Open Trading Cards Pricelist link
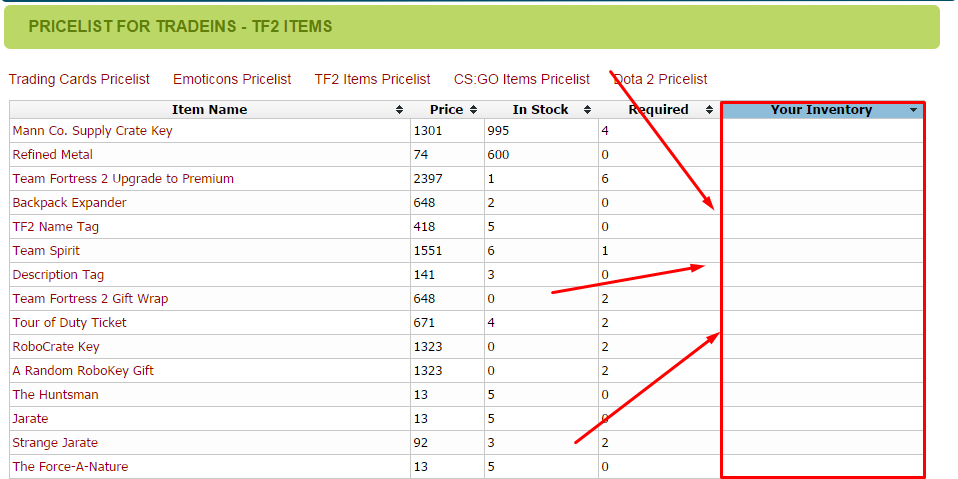Viewport: 958px width, 479px height. coord(79,79)
